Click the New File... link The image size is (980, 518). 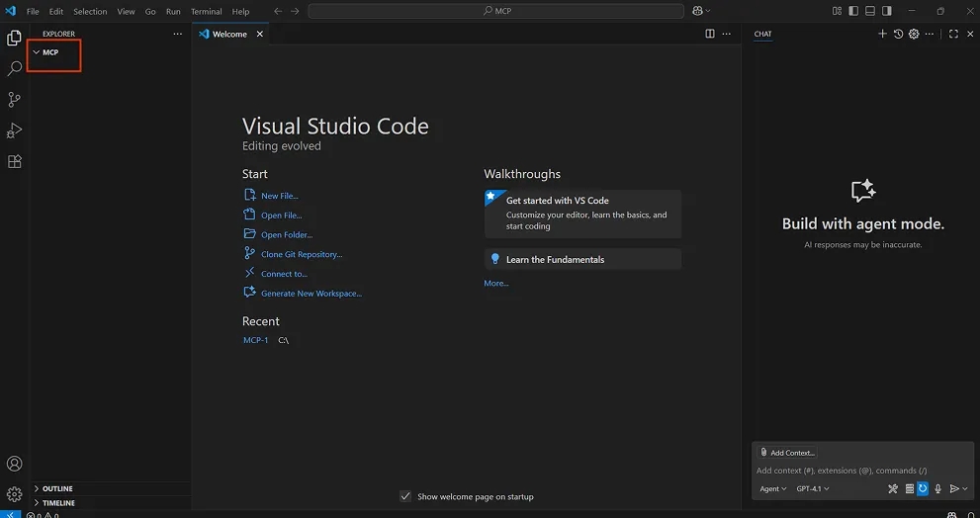tap(280, 196)
